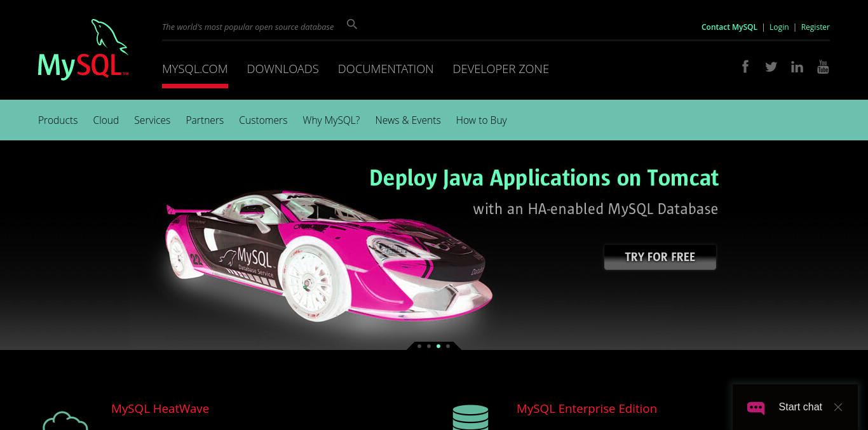Open the MYSQL.COM tab
868x430 pixels.
195,69
